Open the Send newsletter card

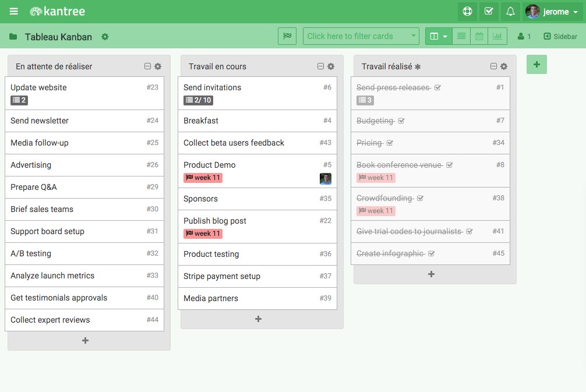(x=84, y=121)
